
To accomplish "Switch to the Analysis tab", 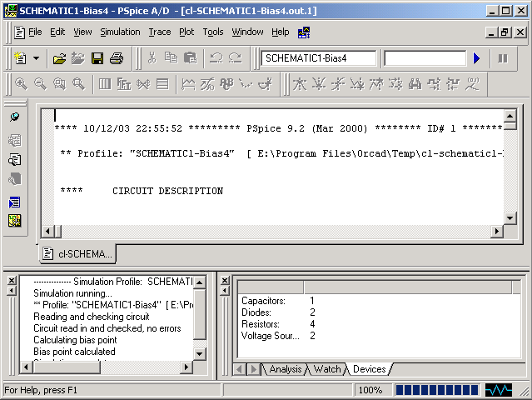I will tap(286, 369).
